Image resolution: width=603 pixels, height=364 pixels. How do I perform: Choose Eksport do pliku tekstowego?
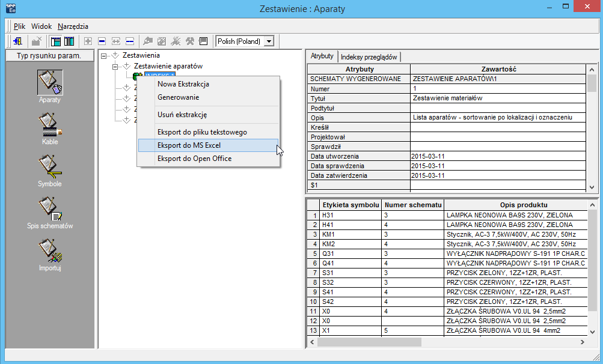tap(208, 132)
